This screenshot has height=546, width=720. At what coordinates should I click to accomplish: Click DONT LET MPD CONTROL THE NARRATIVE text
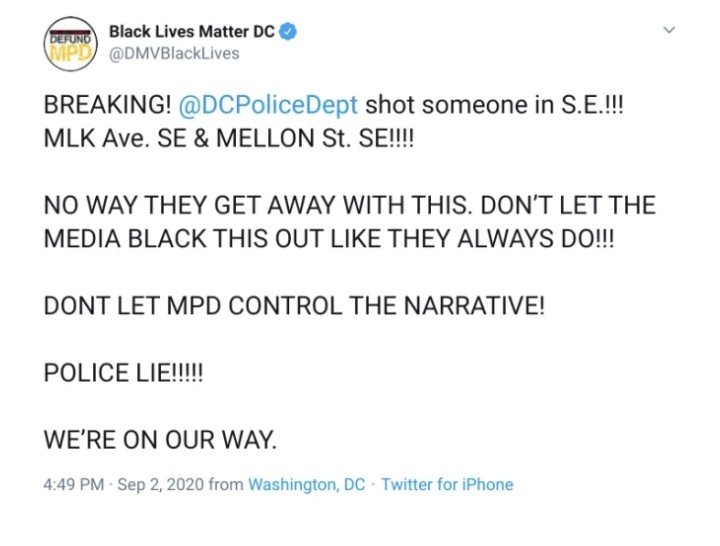pos(294,305)
